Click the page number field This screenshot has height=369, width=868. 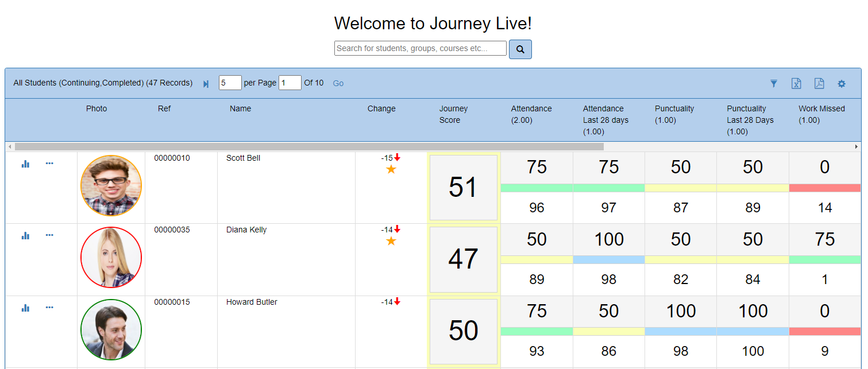point(290,83)
